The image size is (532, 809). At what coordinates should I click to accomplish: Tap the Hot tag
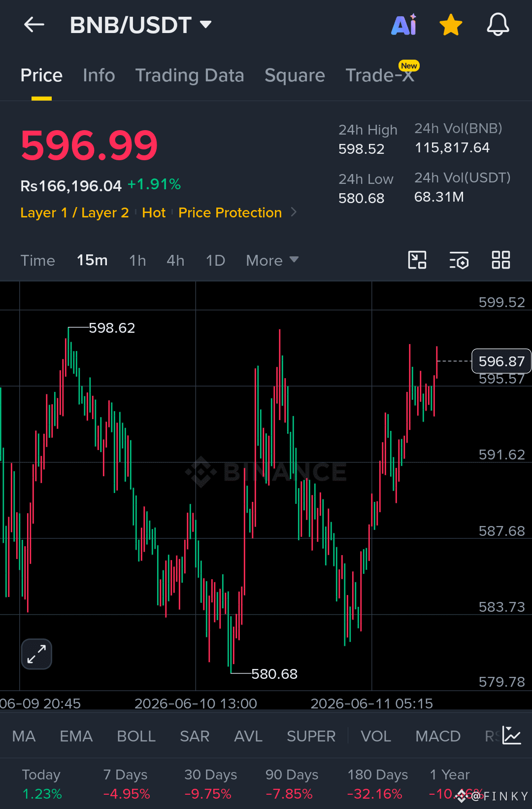[x=154, y=212]
